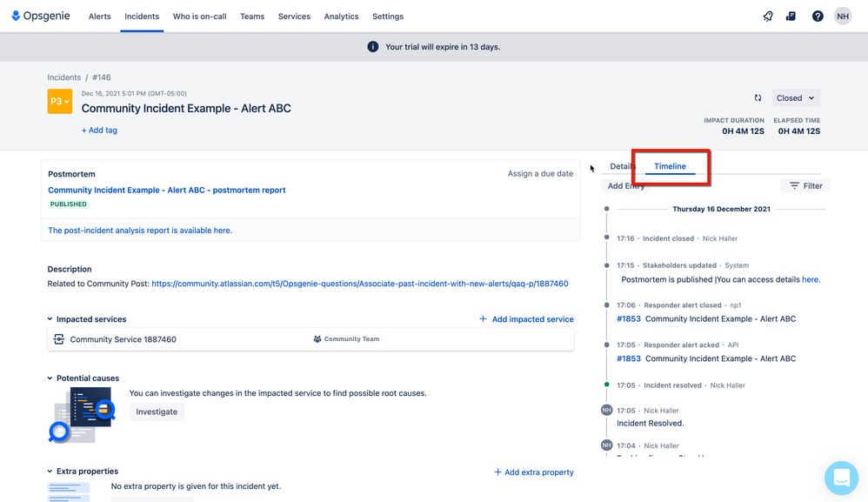Click the Add Entry button
The image size is (868, 502).
point(625,186)
